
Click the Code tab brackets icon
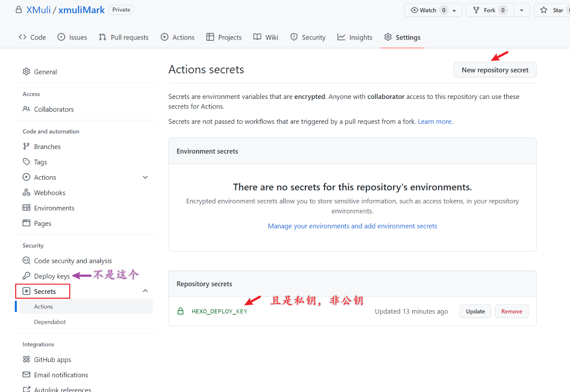[x=23, y=37]
